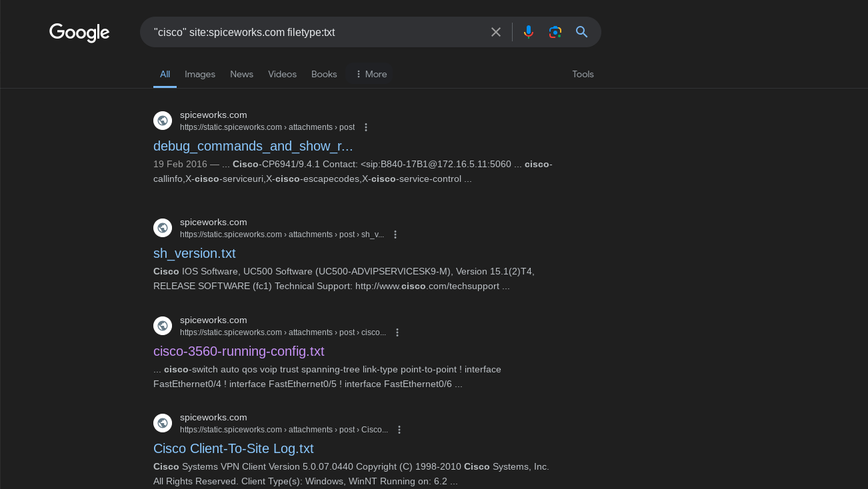The height and width of the screenshot is (489, 868).
Task: Expand the More search filters menu
Action: pos(370,74)
